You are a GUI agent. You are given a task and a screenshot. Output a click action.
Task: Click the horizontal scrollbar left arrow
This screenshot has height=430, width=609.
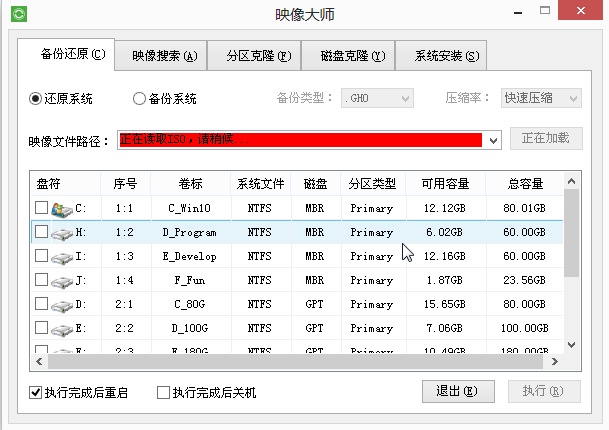click(x=39, y=362)
